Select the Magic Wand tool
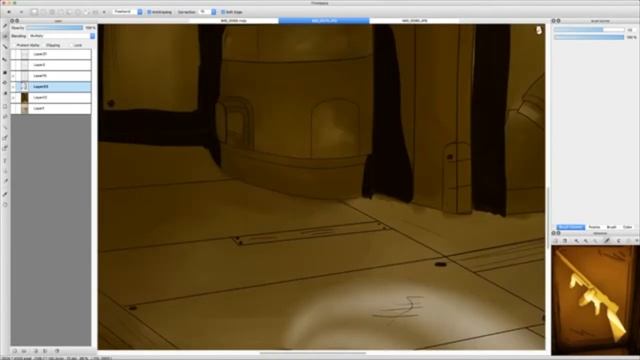 tap(5, 127)
